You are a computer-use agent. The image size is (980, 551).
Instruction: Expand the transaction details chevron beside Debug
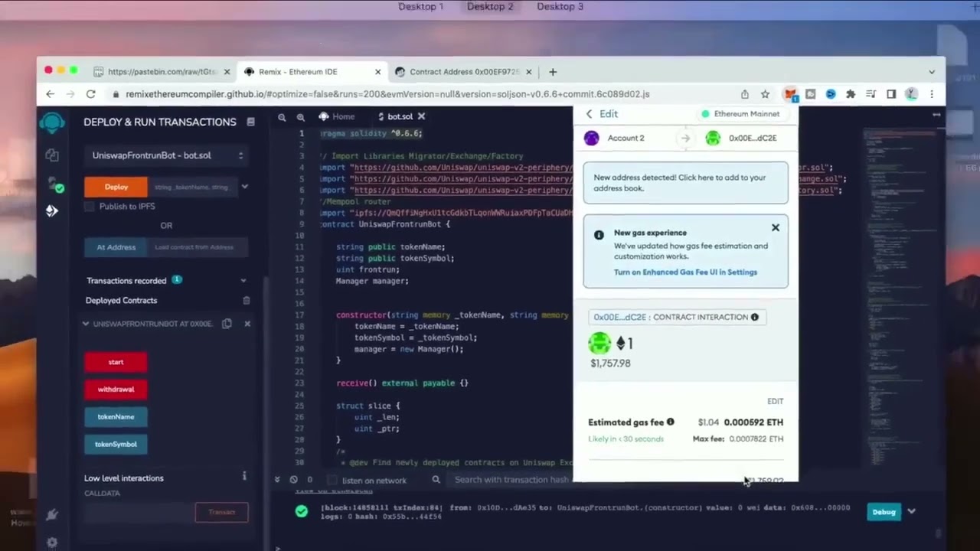tap(911, 511)
